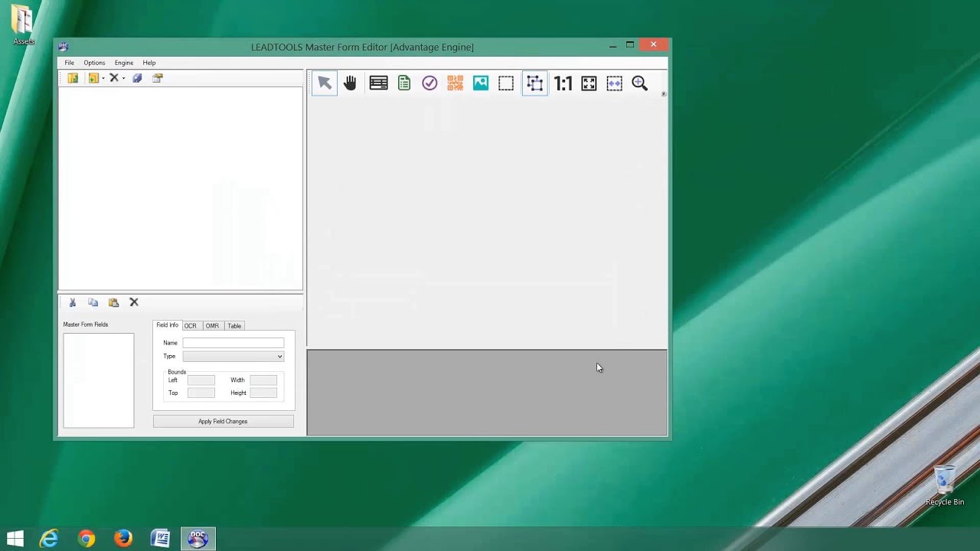Screen dimensions: 980x551
Task: Open the Options menu
Action: pyautogui.click(x=94, y=63)
